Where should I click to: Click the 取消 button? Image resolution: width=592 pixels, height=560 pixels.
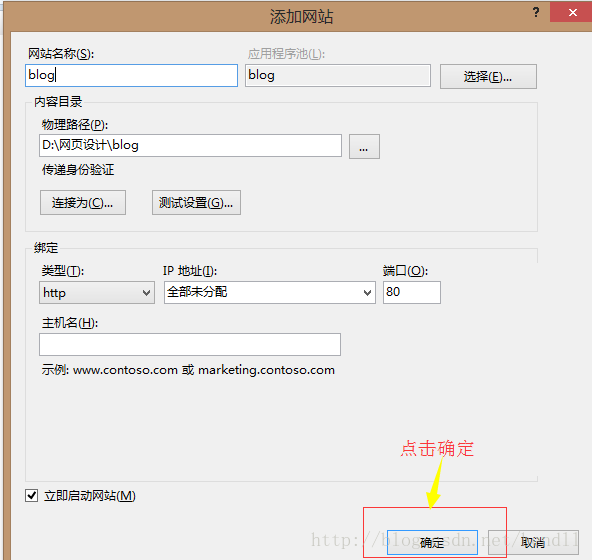pyautogui.click(x=533, y=543)
